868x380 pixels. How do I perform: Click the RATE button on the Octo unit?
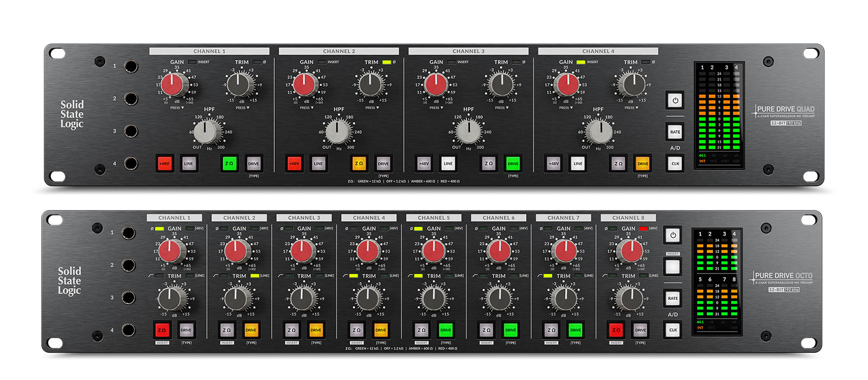[673, 299]
